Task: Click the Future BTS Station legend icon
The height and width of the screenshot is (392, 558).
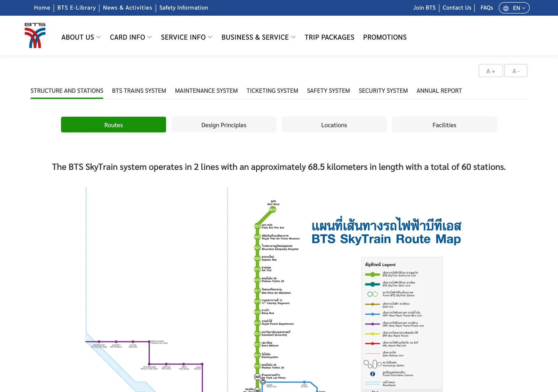Action: tap(372, 294)
